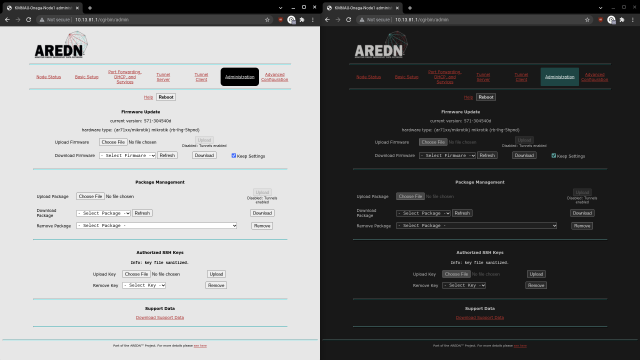Screen dimensions: 640x360
Task: Bookmark the page with the right window star
Action: point(587,20)
